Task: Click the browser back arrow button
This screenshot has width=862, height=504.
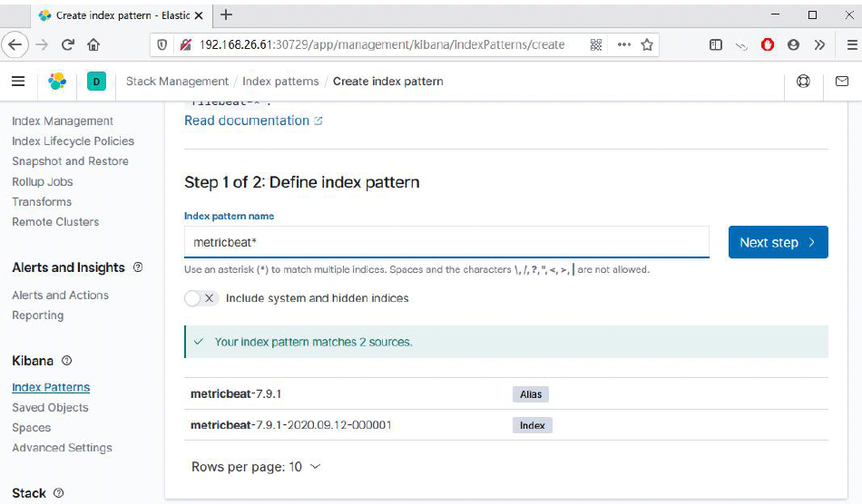Action: [15, 44]
